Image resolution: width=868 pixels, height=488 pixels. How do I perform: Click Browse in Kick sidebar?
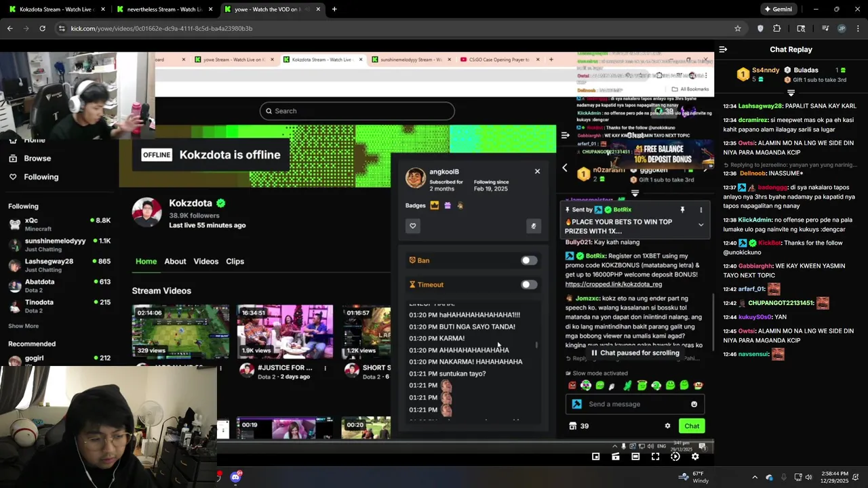[x=29, y=158]
